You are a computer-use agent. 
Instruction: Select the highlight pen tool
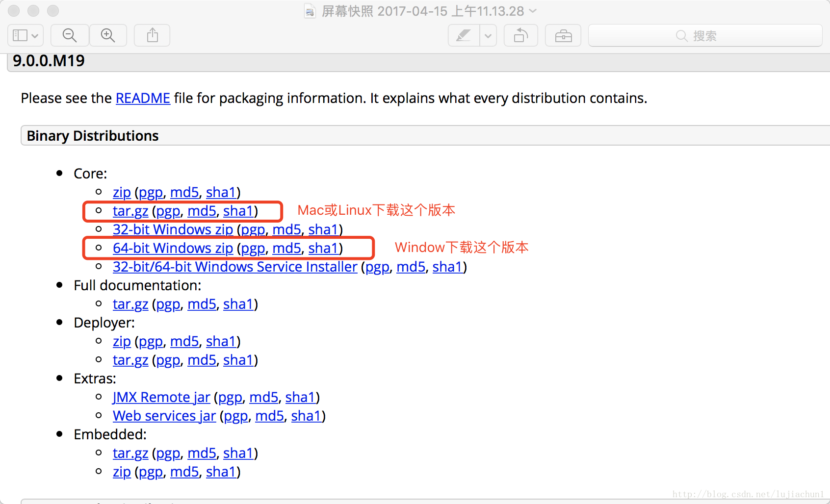pos(464,35)
